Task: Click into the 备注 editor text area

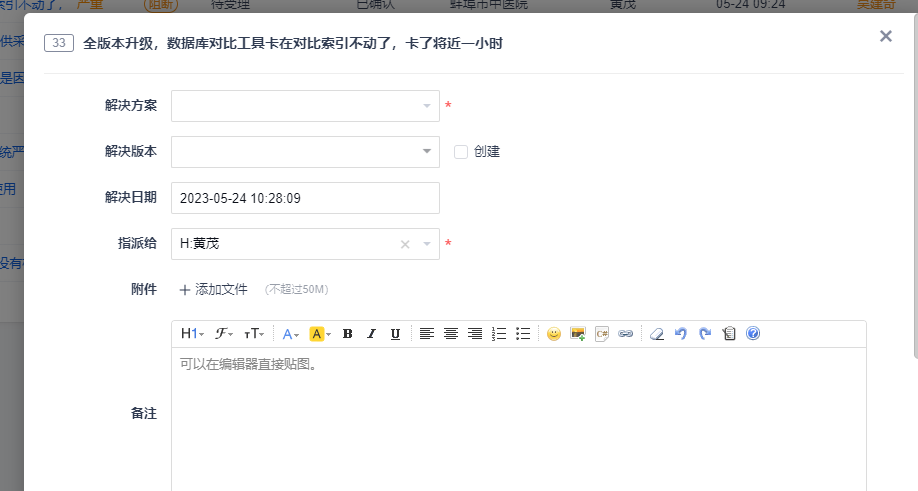Action: point(519,420)
